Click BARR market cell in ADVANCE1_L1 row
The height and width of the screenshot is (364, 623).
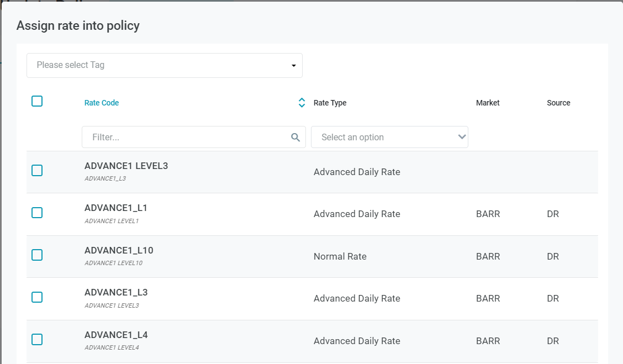point(488,214)
